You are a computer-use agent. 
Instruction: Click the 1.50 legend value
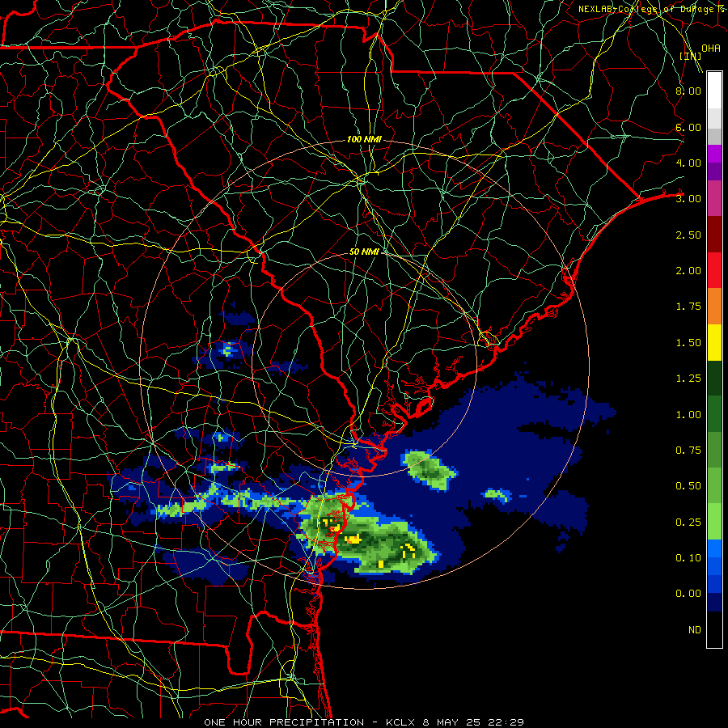click(x=688, y=343)
